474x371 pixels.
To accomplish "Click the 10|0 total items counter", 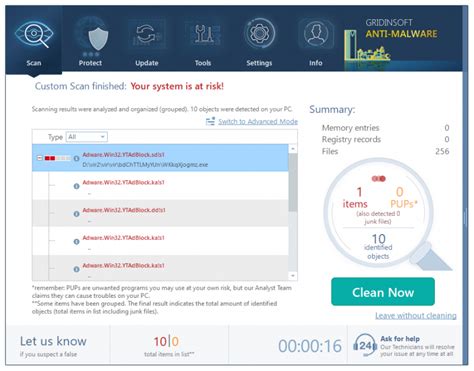I will [166, 341].
